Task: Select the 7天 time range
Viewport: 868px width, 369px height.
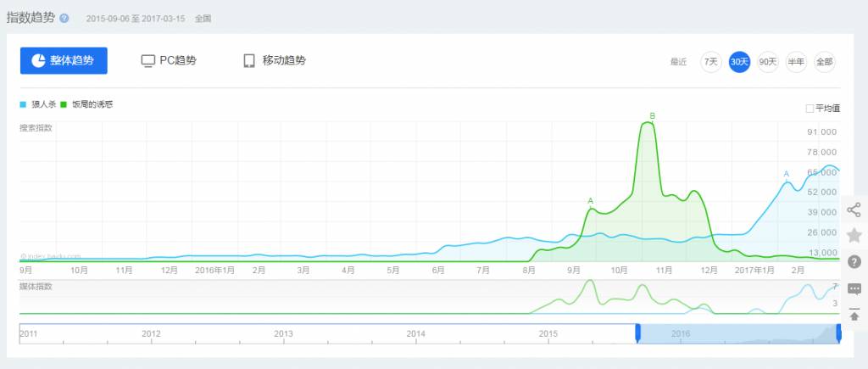Action: point(710,62)
